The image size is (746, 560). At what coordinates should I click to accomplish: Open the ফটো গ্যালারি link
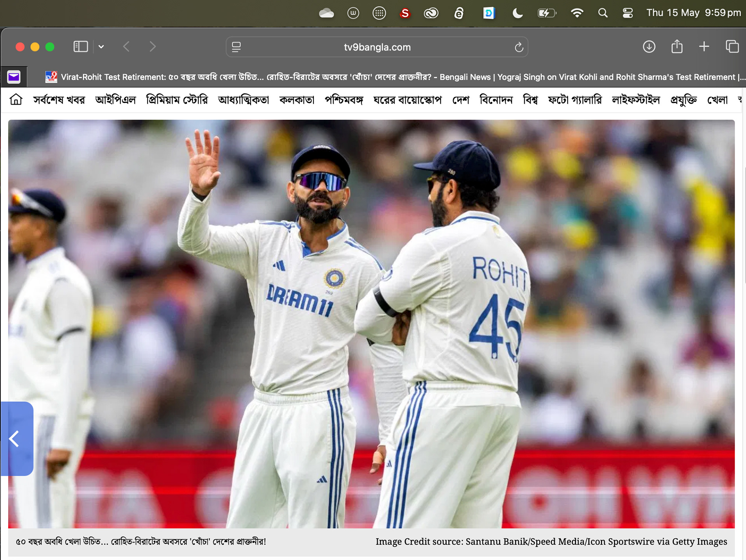tap(575, 100)
